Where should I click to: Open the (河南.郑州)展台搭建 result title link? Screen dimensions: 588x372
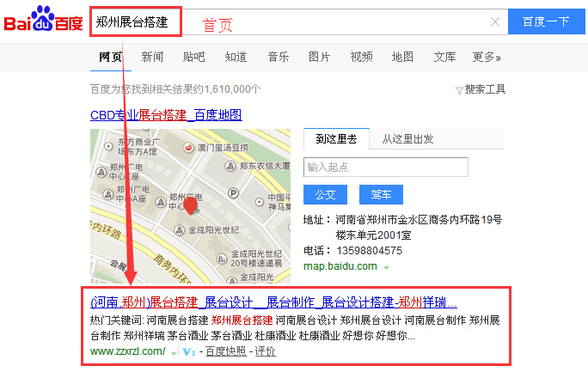click(x=273, y=302)
